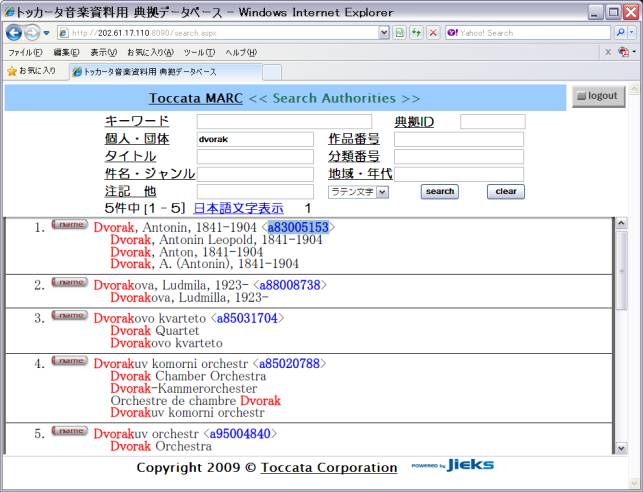Click the red Stop loading icon

point(433,33)
